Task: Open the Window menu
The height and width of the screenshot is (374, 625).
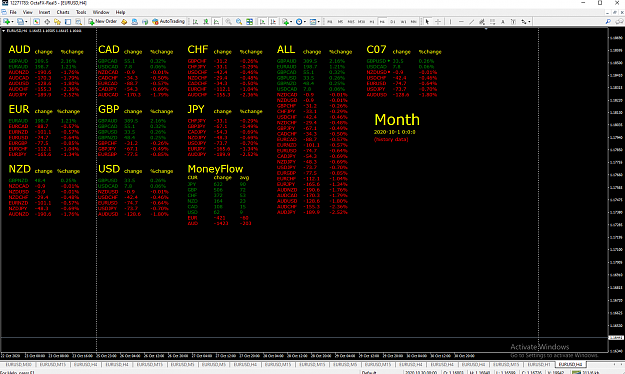Action: click(101, 12)
